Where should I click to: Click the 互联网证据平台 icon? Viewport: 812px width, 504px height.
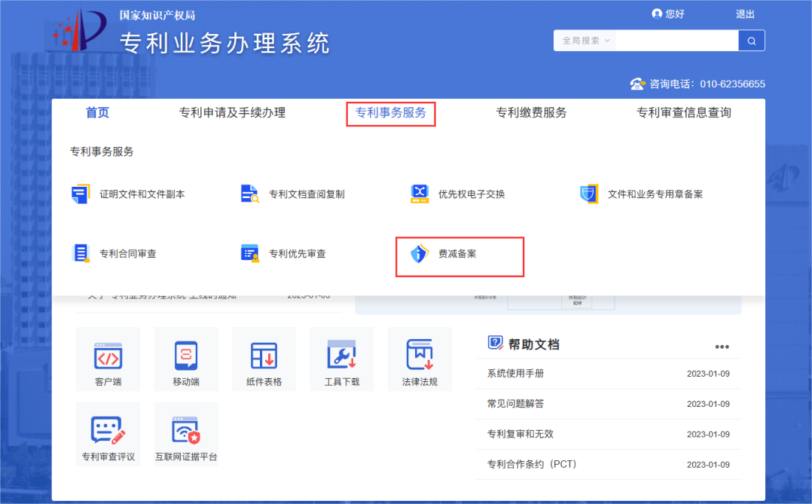coord(186,432)
